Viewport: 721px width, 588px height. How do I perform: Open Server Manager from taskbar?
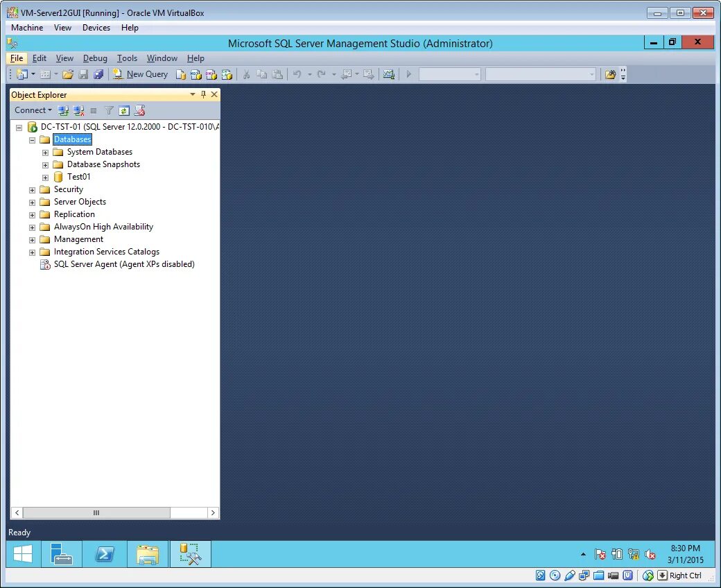click(61, 554)
